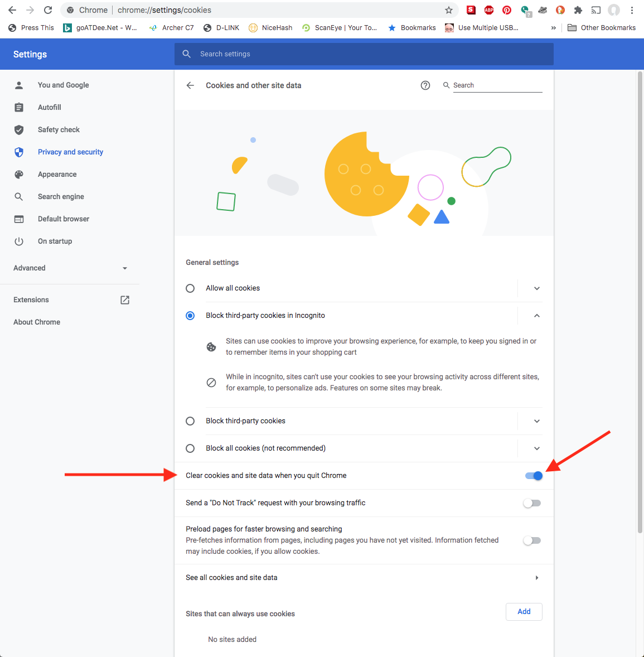644x657 pixels.
Task: Open the Privacy and security sidebar section
Action: click(70, 152)
